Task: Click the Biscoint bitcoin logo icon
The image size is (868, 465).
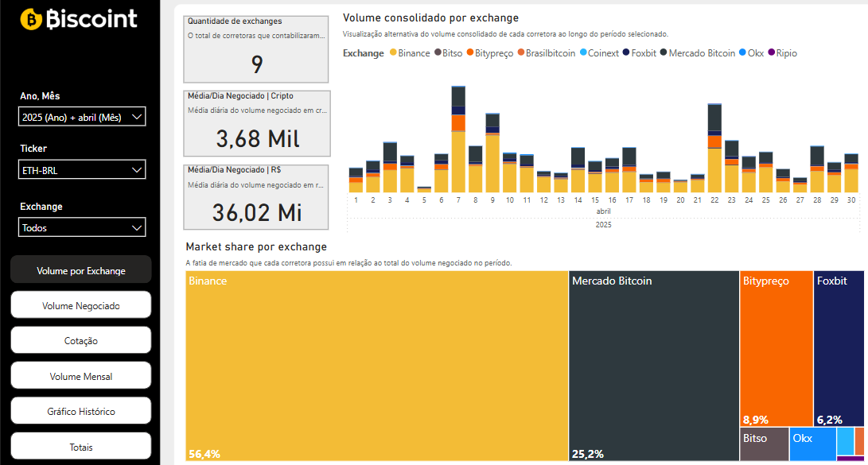Action: click(31, 19)
